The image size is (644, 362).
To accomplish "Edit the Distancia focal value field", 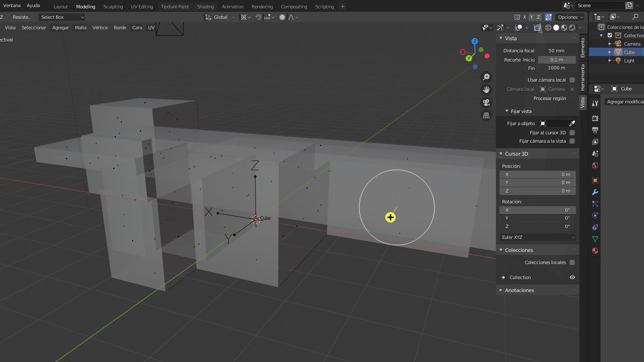I will (x=557, y=50).
